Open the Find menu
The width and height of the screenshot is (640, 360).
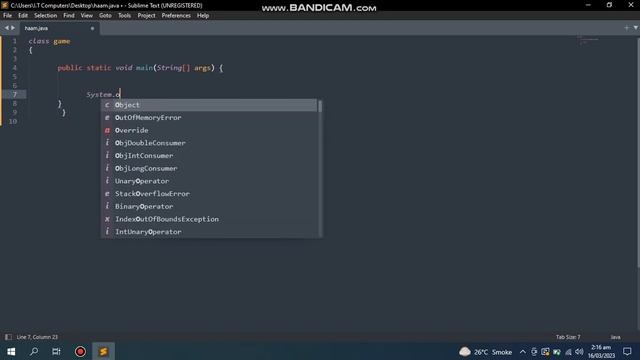coord(69,16)
